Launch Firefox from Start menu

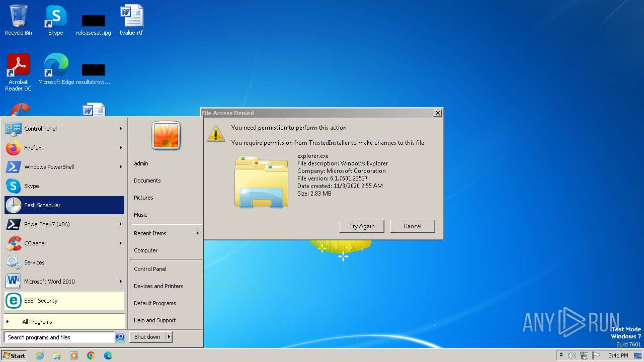[64, 148]
